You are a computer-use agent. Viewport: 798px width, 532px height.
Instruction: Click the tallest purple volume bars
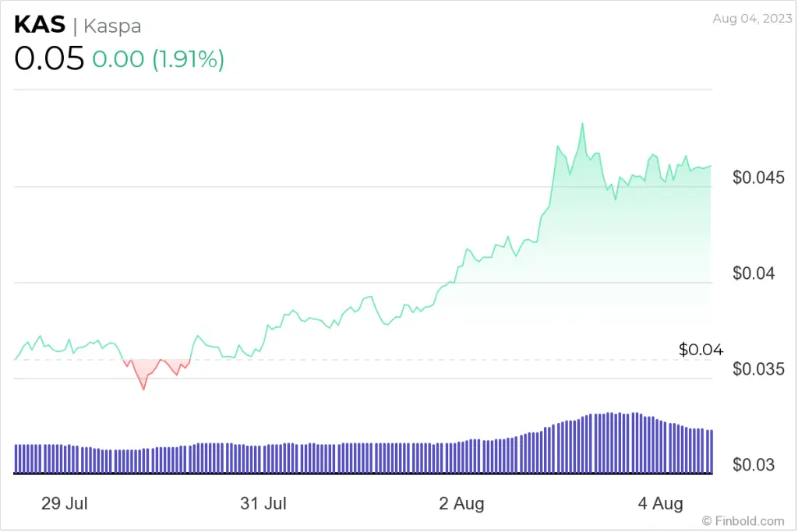click(616, 442)
